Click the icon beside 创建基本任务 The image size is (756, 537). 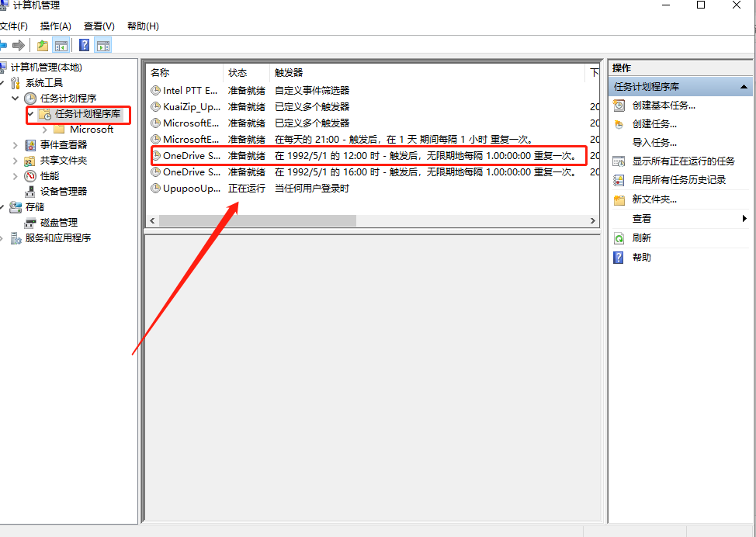pyautogui.click(x=619, y=105)
